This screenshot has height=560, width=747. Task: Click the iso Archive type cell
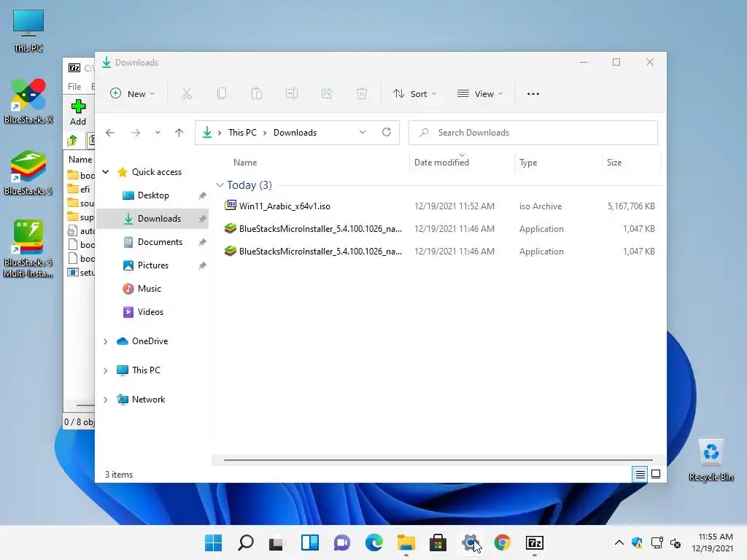pyautogui.click(x=541, y=206)
